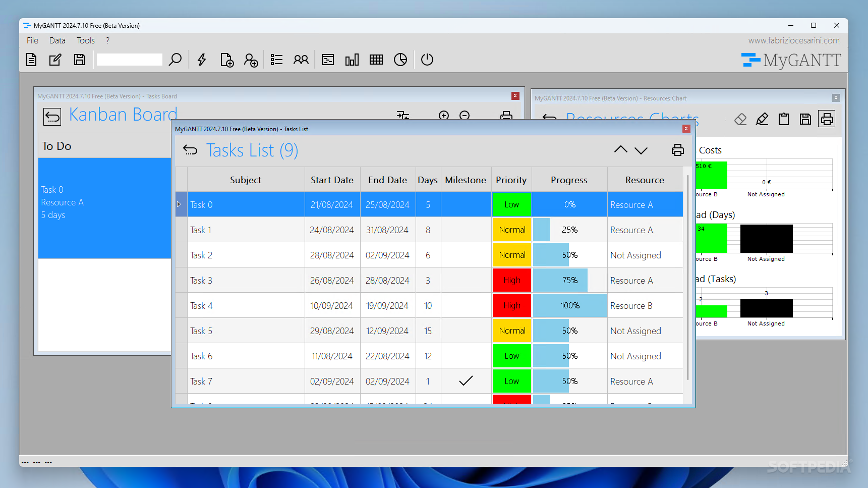
Task: Click the lightning bolt toolbar icon
Action: (x=202, y=60)
